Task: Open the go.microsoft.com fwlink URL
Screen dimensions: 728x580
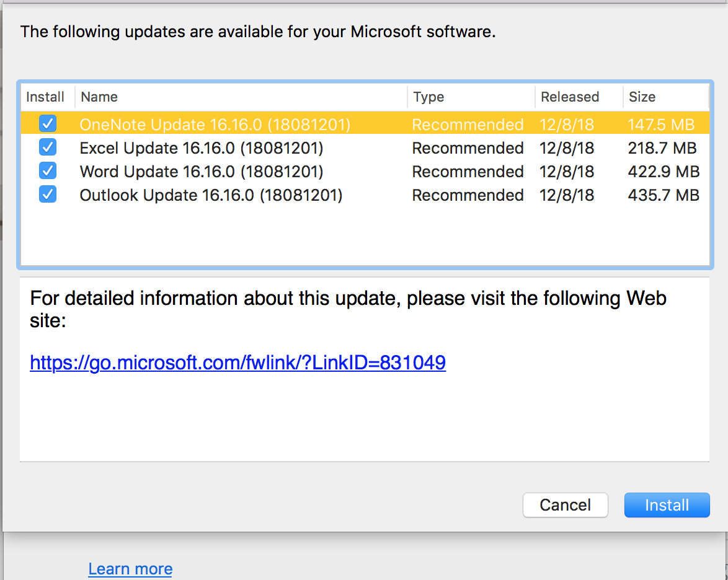Action: click(237, 362)
